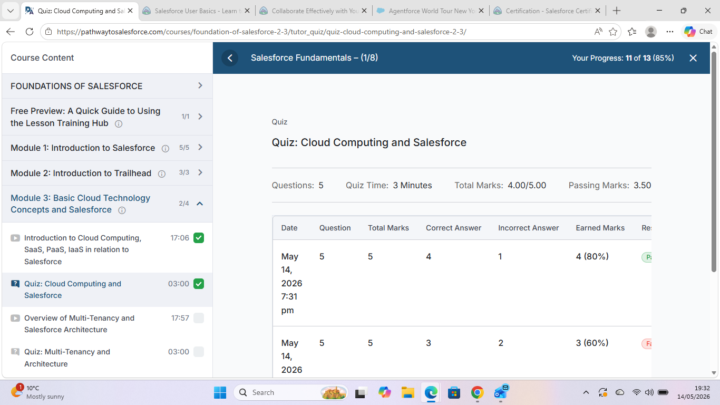Open browser profile avatar

651,32
